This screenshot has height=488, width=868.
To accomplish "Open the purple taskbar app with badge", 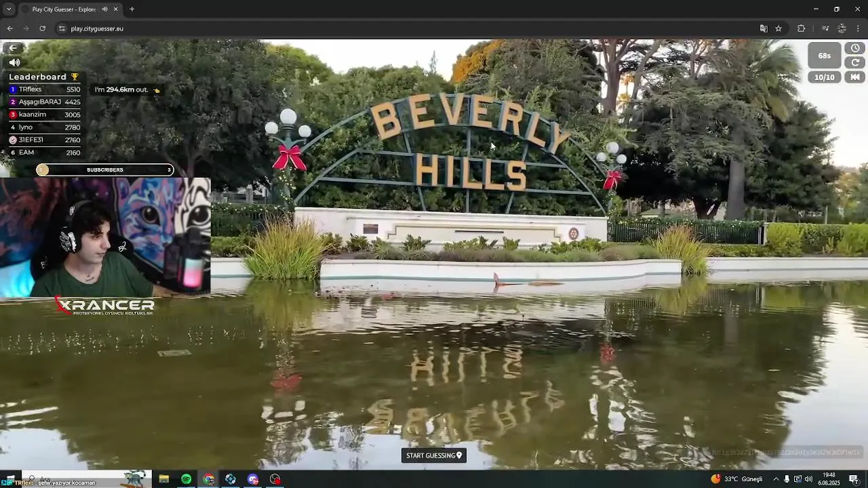I will [x=253, y=479].
